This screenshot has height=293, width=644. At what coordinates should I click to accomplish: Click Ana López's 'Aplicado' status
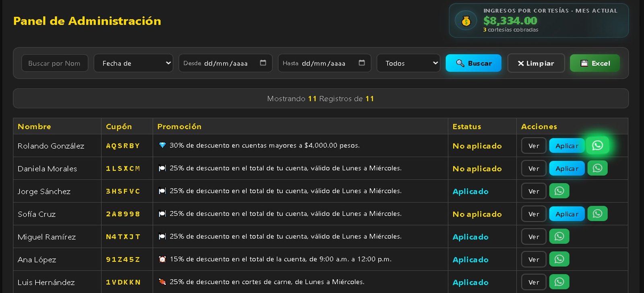pos(470,260)
